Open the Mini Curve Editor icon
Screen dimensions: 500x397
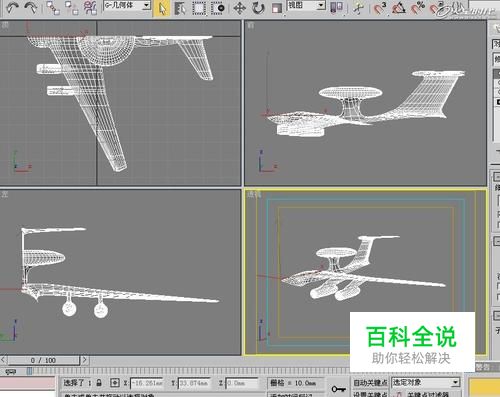click(11, 372)
